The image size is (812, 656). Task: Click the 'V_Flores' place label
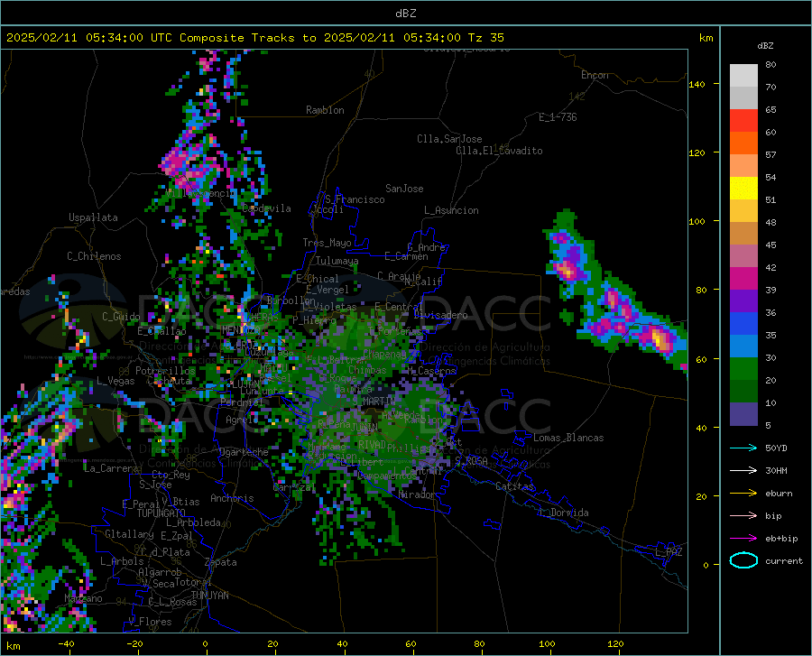coord(150,622)
